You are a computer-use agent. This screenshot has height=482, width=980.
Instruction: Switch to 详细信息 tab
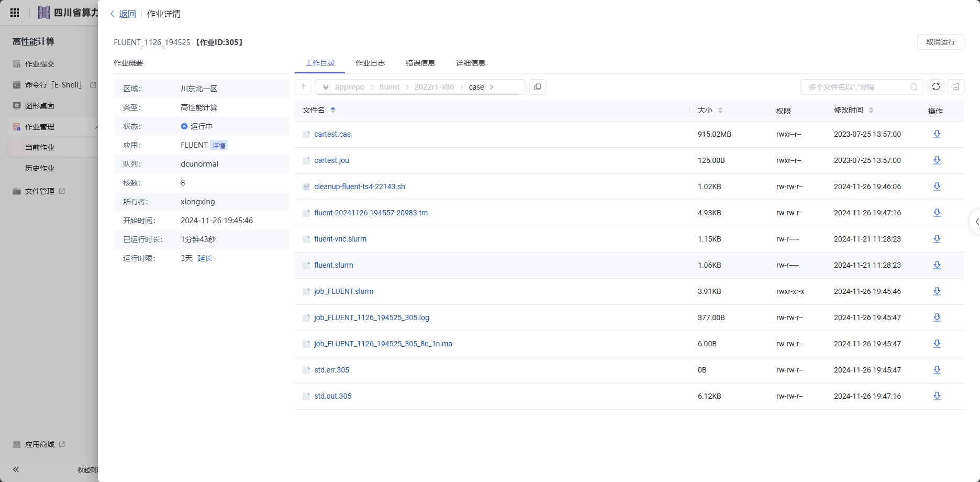(x=471, y=63)
